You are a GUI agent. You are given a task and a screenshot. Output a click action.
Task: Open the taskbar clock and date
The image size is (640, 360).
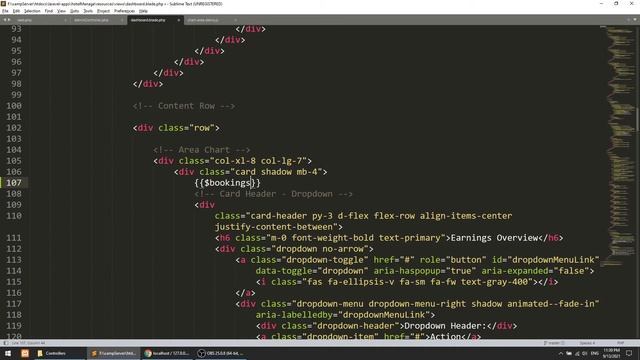pos(611,353)
